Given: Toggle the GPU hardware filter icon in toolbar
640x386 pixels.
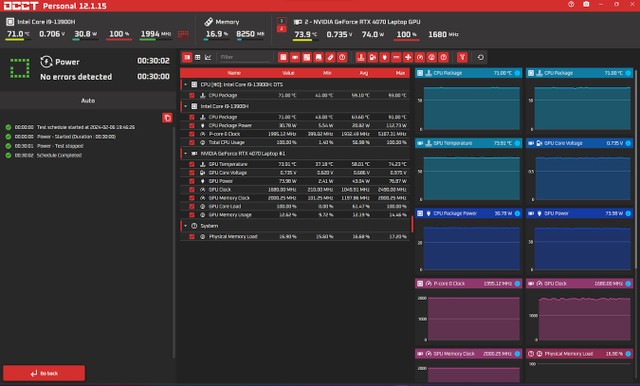Looking at the screenshot, I should point(295,58).
